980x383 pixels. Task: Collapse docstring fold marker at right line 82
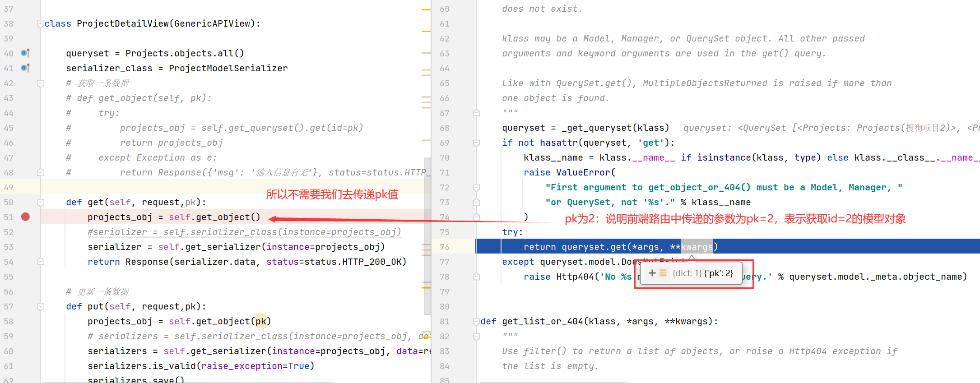(476, 337)
